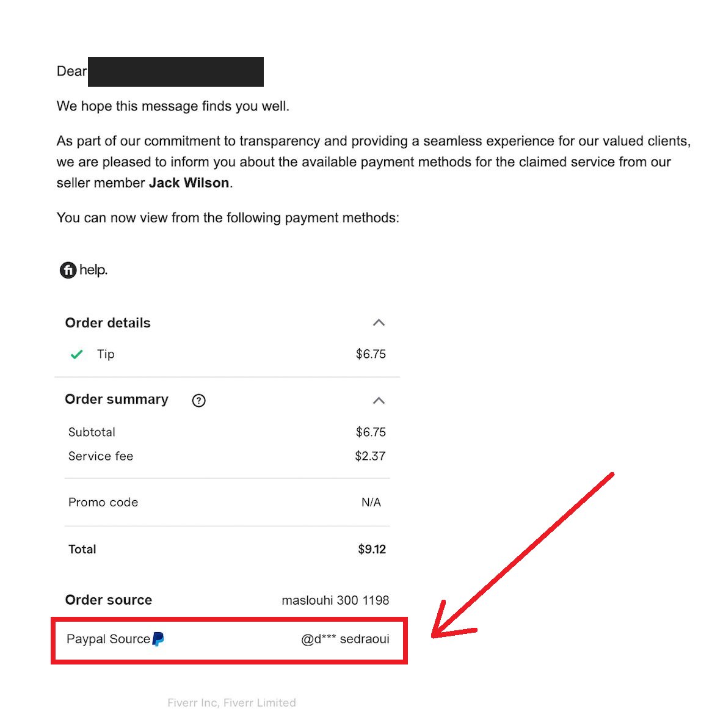Click the Order source value maslouhi 300 1198
The height and width of the screenshot is (728, 701).
(x=335, y=600)
